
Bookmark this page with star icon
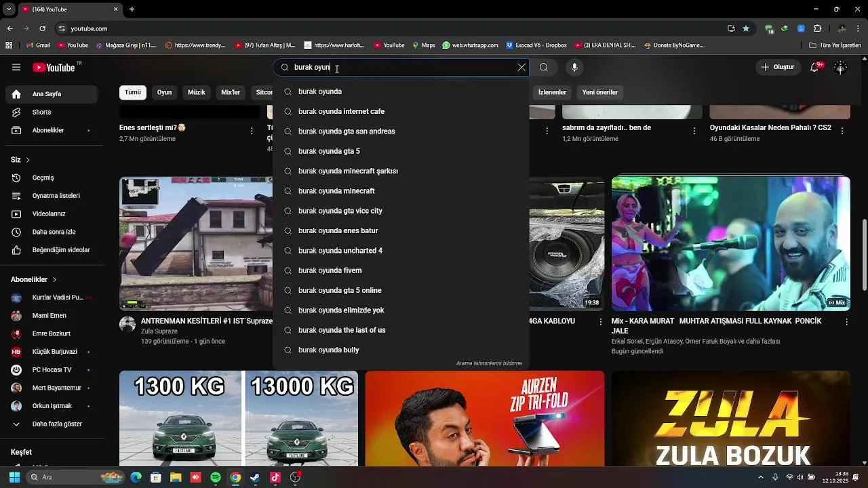[x=746, y=28]
